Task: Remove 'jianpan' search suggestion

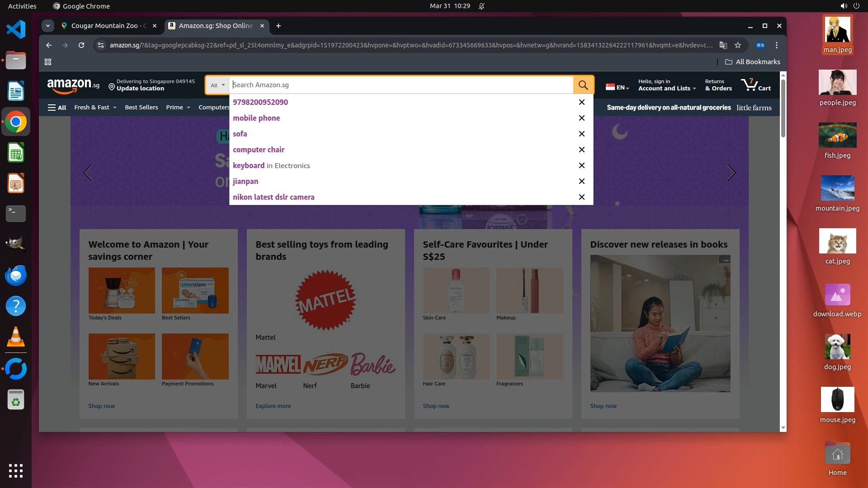Action: click(x=582, y=181)
